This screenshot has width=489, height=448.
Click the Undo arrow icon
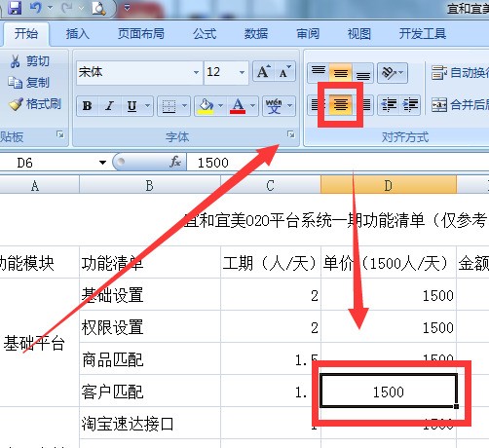(35, 8)
